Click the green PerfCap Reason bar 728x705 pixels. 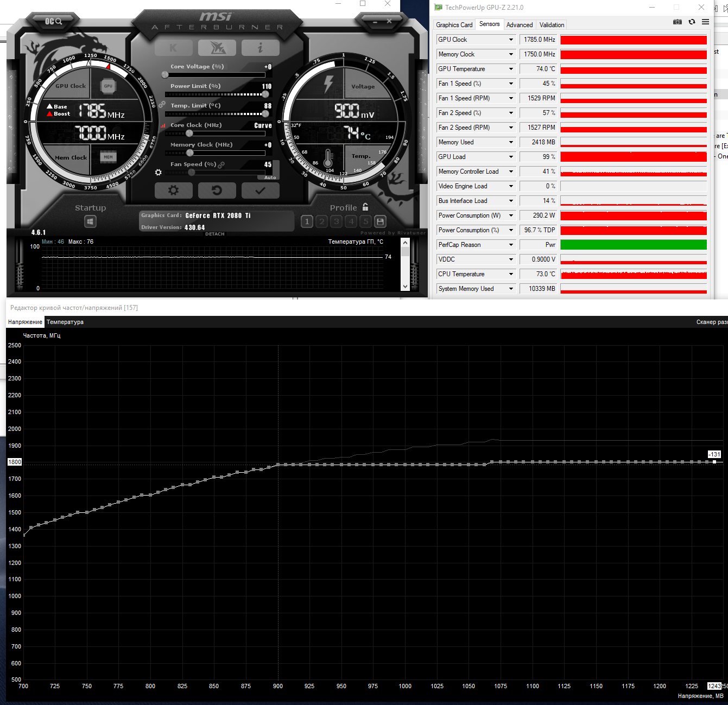634,245
